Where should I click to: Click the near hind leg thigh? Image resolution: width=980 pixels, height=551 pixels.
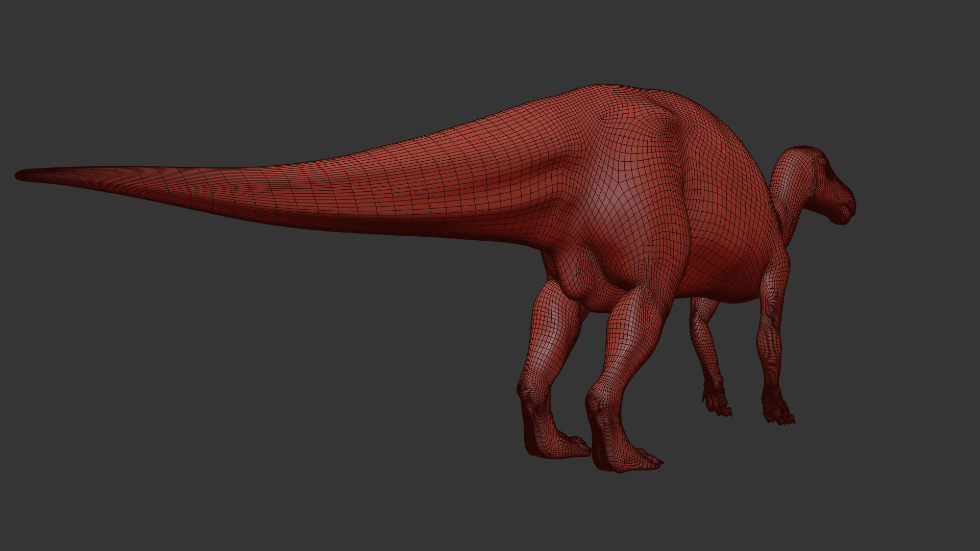638,316
